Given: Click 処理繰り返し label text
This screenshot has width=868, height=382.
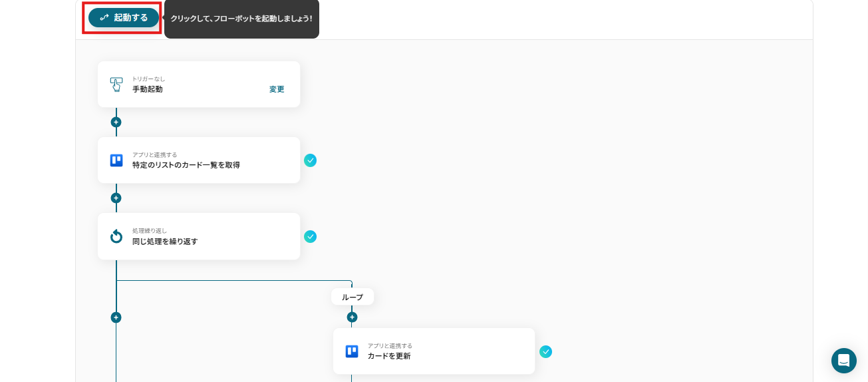Looking at the screenshot, I should pos(150,231).
